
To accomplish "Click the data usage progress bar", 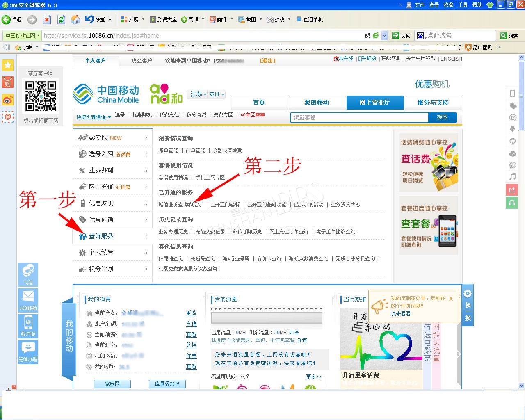I will [x=267, y=318].
